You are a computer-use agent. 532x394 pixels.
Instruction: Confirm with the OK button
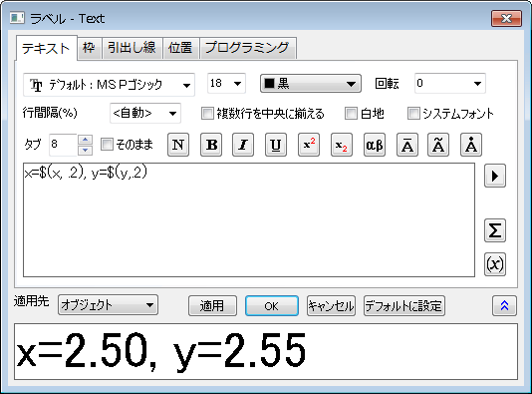tap(272, 305)
